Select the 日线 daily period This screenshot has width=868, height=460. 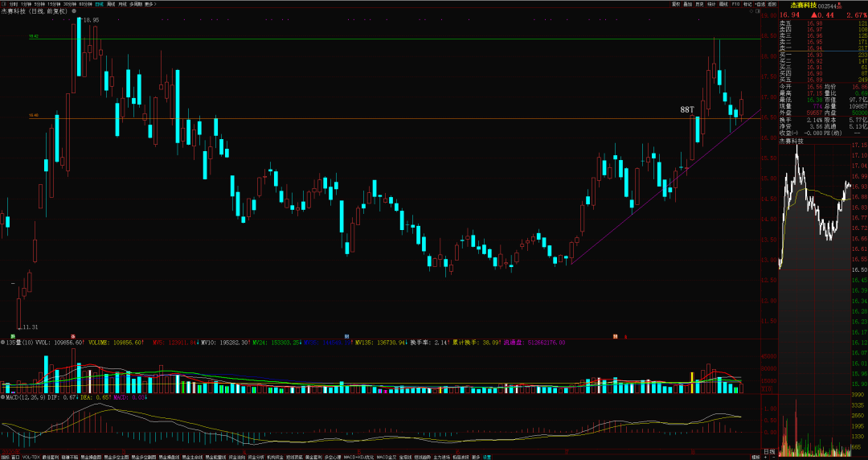[99, 4]
